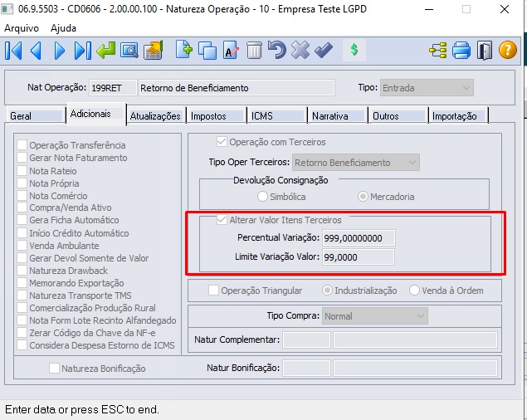Click the Percentual Variação field
527x420 pixels.
(359, 238)
